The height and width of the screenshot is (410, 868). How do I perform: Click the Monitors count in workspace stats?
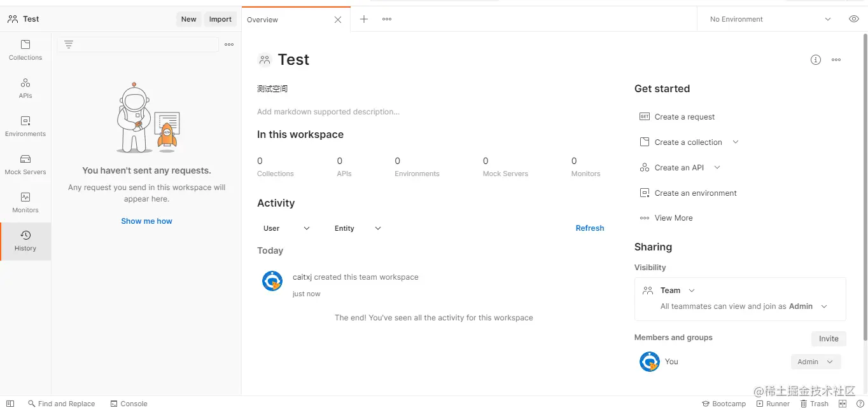click(585, 167)
